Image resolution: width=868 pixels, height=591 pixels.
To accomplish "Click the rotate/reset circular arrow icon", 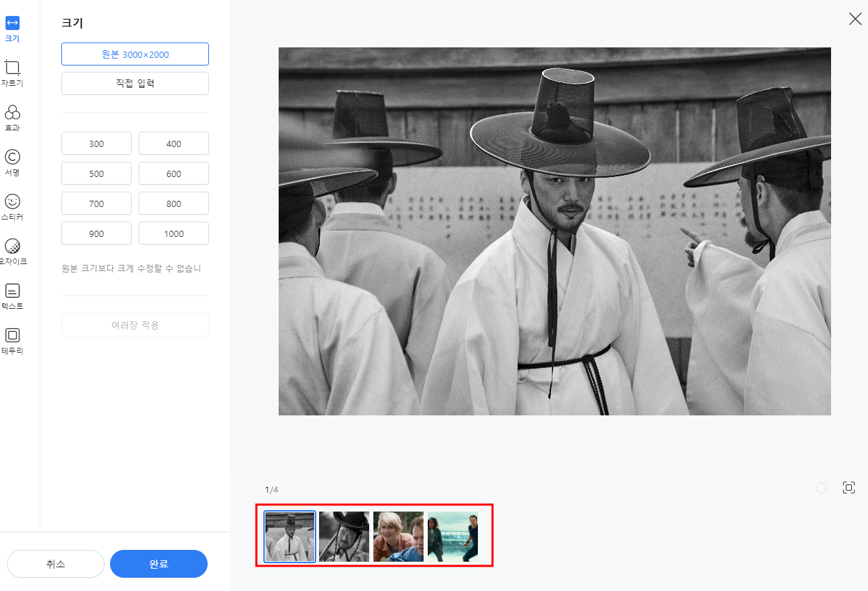I will (x=821, y=488).
